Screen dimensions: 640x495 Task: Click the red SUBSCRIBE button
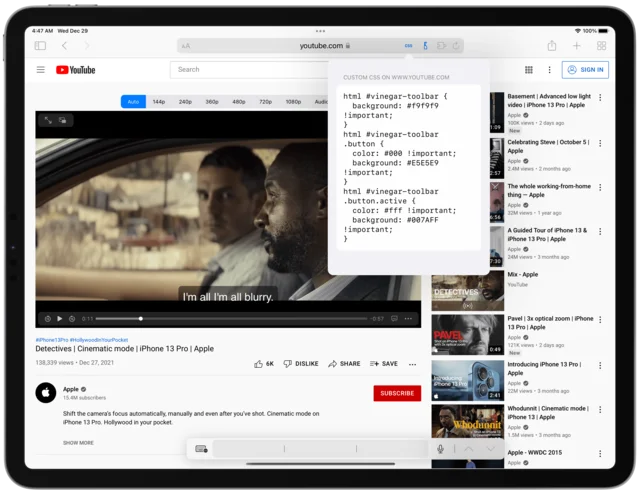pos(397,393)
